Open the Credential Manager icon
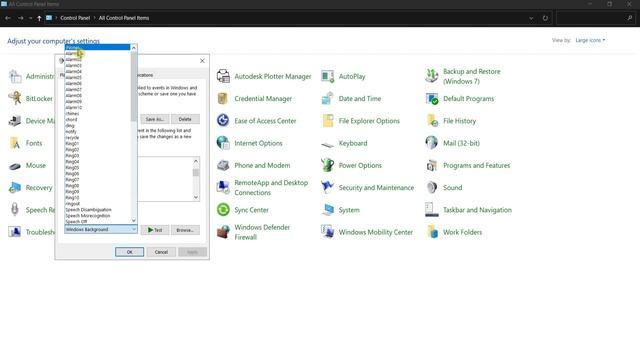This screenshot has width=640, height=360. tap(223, 98)
